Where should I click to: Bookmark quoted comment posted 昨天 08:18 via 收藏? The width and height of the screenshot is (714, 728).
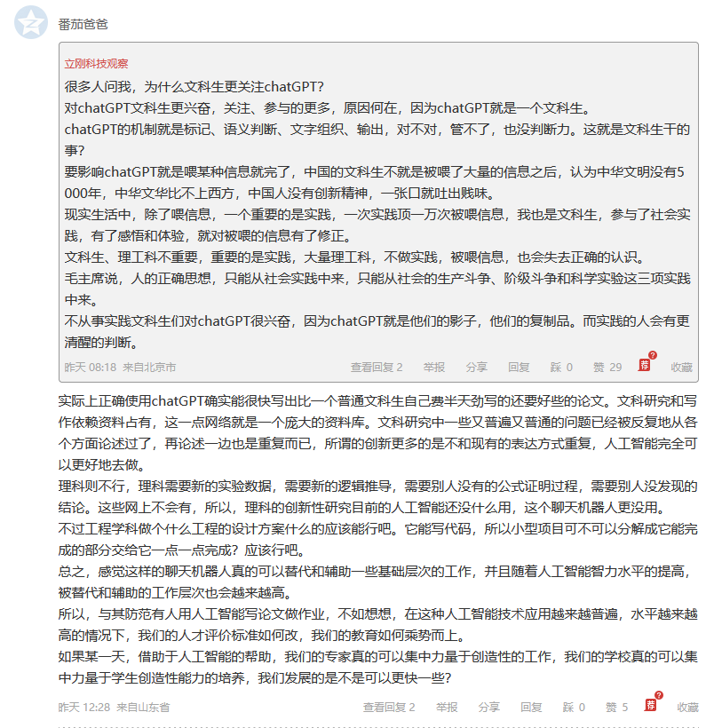pyautogui.click(x=681, y=368)
